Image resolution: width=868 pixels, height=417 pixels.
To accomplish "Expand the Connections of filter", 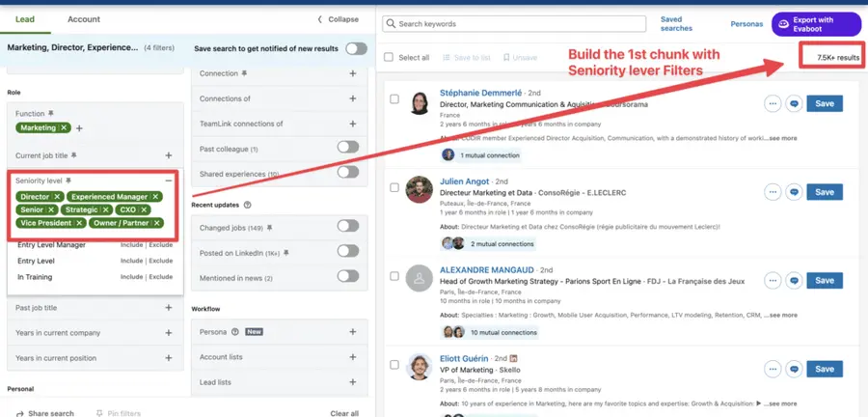I will tap(353, 98).
